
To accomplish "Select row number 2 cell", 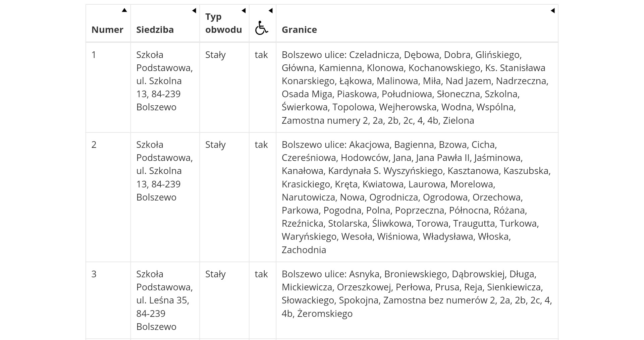I will [94, 145].
